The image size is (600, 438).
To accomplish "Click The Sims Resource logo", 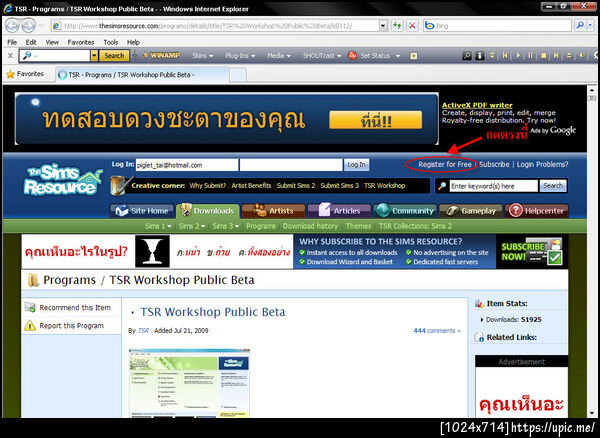I will 63,181.
